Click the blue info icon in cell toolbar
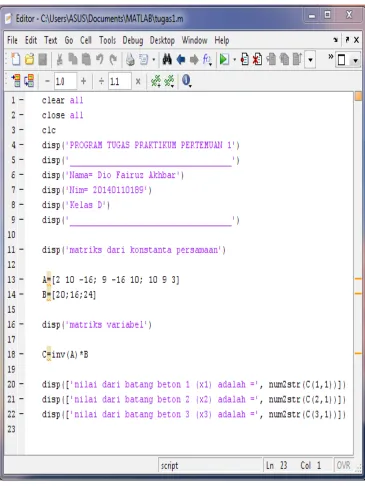 tap(186, 80)
